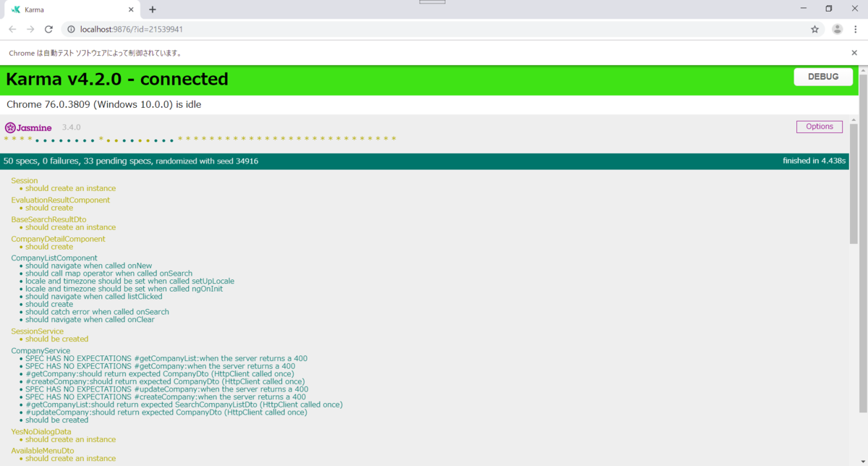The width and height of the screenshot is (868, 466).
Task: Click AvailableMenuDto 'should create an instance' spec
Action: tap(71, 459)
